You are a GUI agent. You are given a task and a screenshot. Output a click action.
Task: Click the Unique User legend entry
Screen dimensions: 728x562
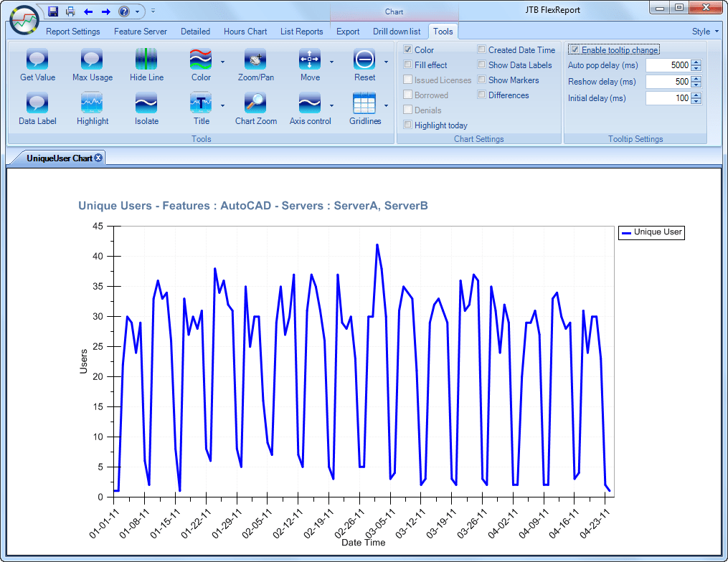coord(651,232)
